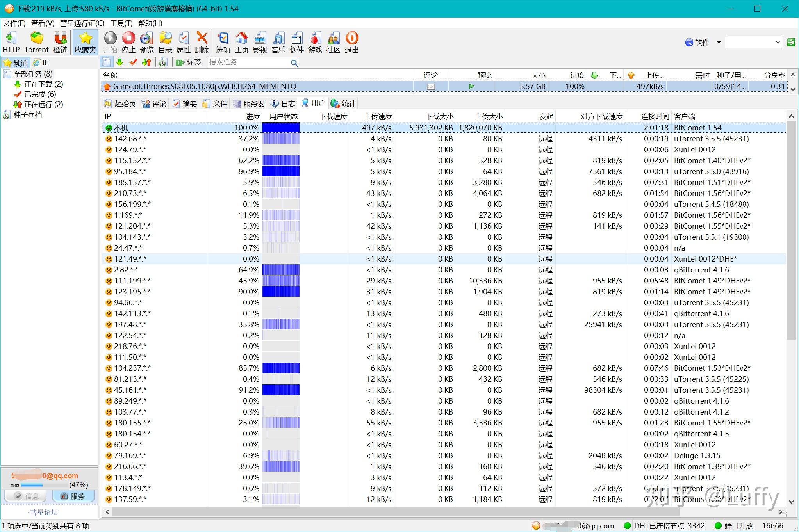The height and width of the screenshot is (532, 799).
Task: Open the 标签 tags dropdown
Action: point(188,62)
